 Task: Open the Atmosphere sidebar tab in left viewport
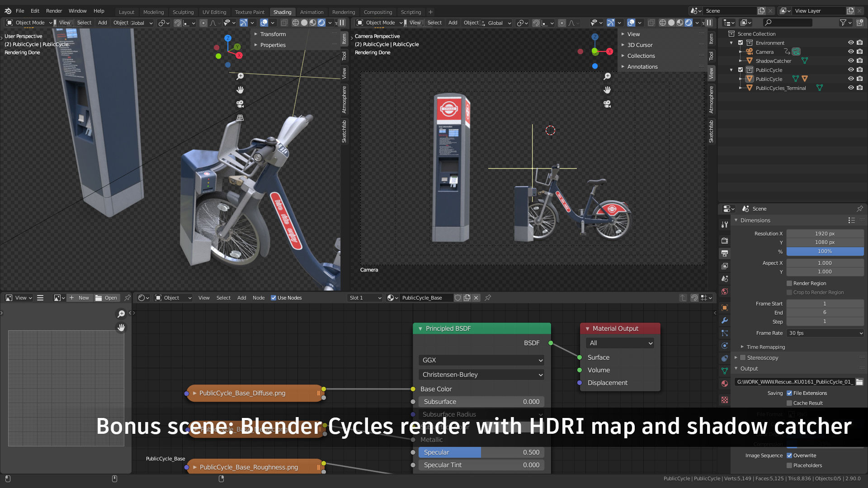pos(344,100)
